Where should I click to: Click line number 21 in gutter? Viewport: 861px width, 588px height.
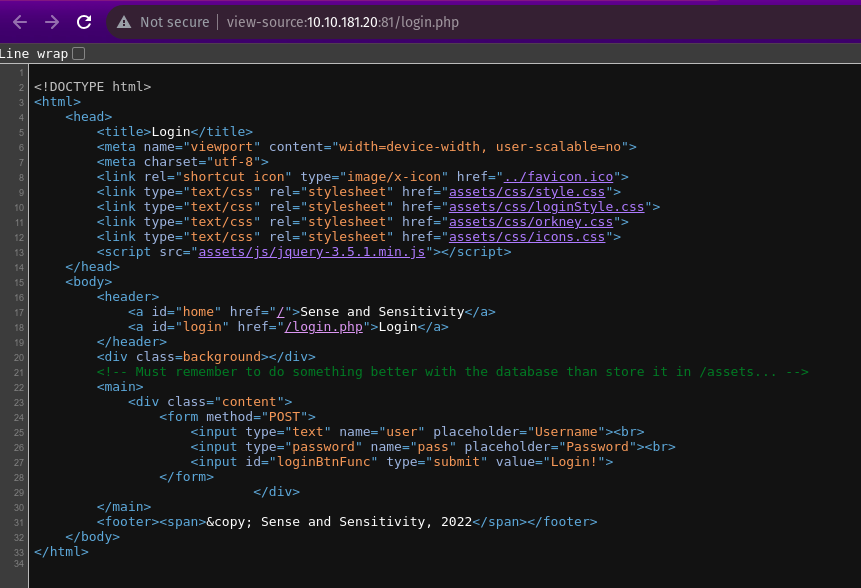(19, 372)
